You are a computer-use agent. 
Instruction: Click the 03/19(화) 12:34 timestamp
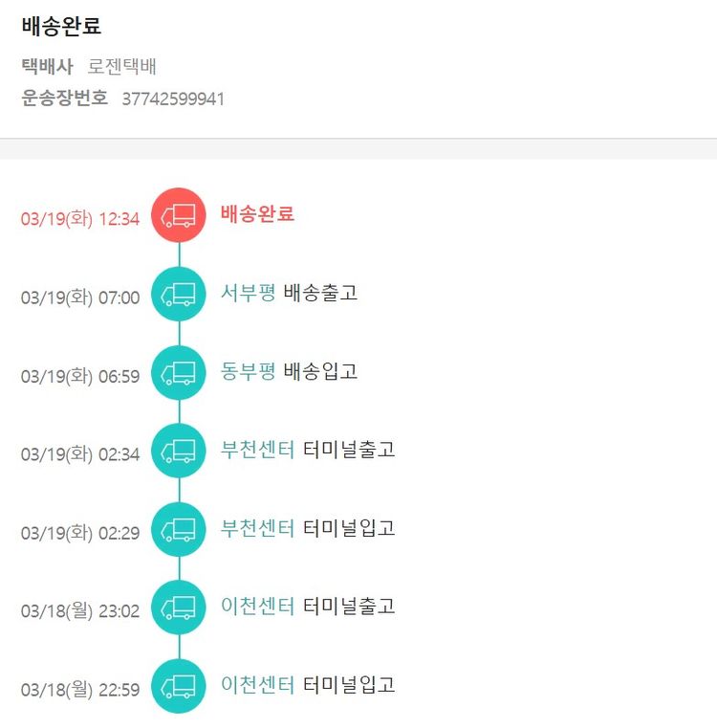[x=80, y=219]
